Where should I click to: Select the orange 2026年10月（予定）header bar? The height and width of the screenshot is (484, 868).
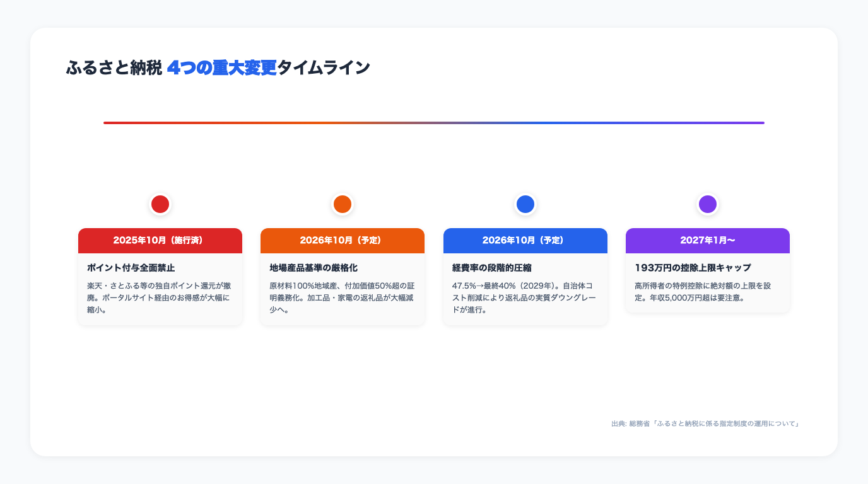(x=343, y=240)
